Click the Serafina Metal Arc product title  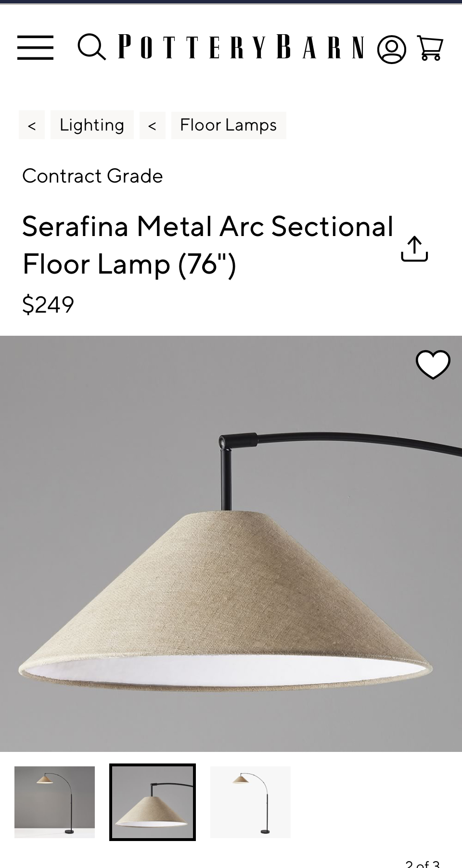coord(208,245)
